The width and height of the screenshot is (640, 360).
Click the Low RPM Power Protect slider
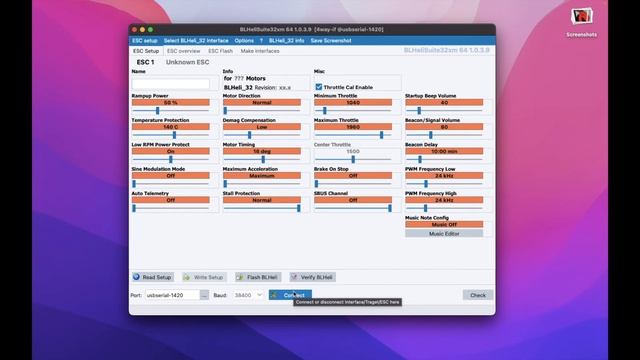click(171, 160)
